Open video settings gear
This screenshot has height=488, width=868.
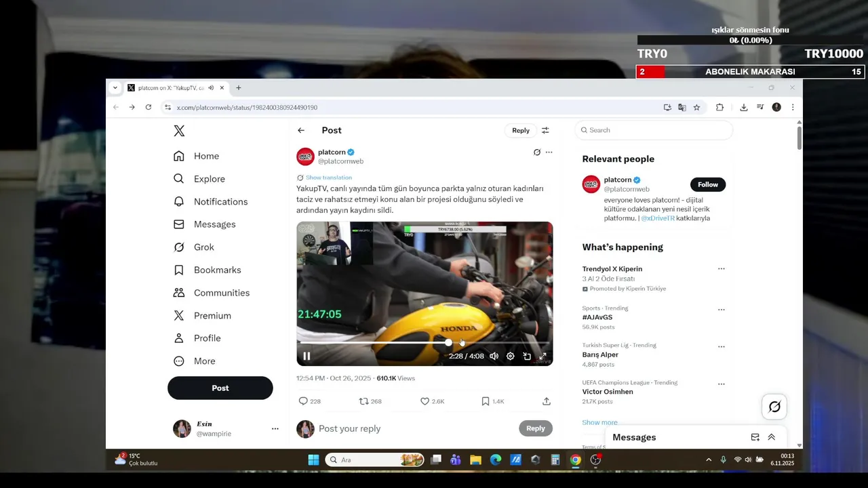511,356
